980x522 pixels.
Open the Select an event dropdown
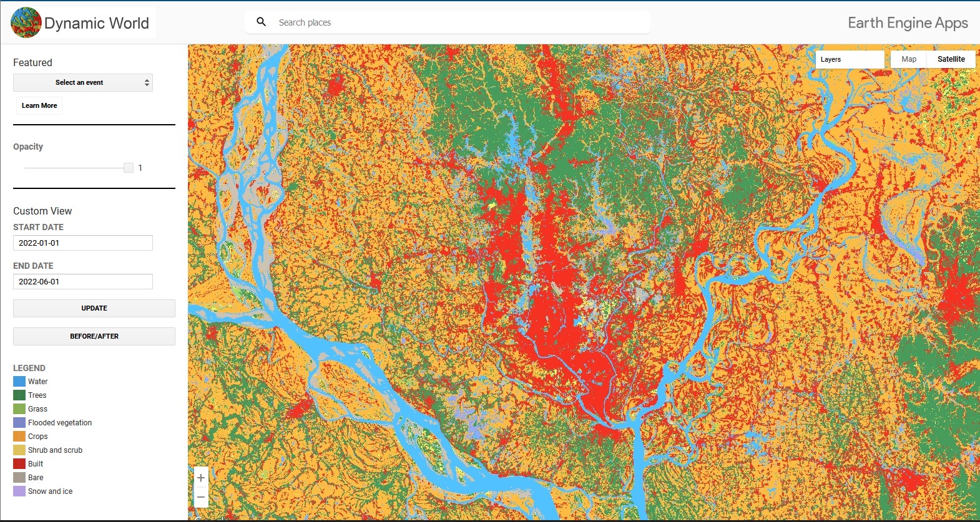coord(83,82)
